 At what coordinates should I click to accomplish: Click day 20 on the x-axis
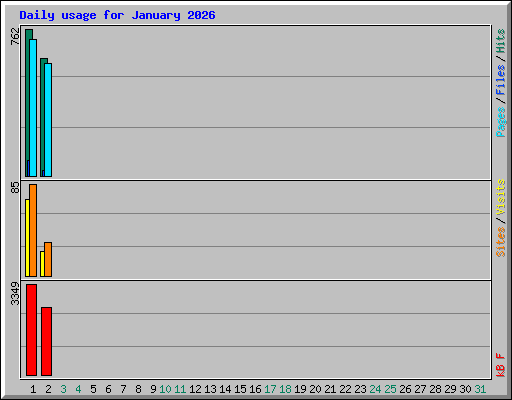pos(315,389)
